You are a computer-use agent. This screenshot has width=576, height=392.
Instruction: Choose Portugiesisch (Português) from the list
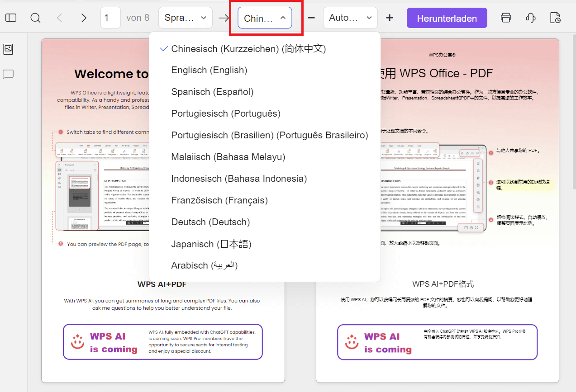coord(265,113)
